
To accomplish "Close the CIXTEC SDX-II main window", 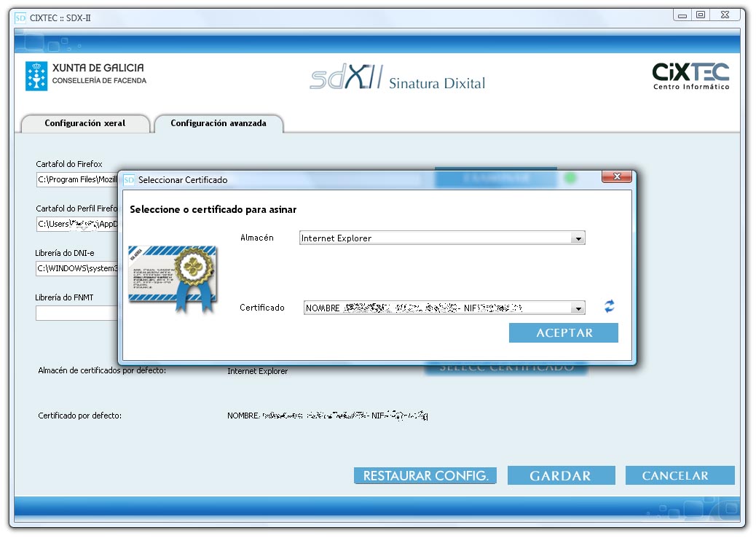I will click(725, 15).
